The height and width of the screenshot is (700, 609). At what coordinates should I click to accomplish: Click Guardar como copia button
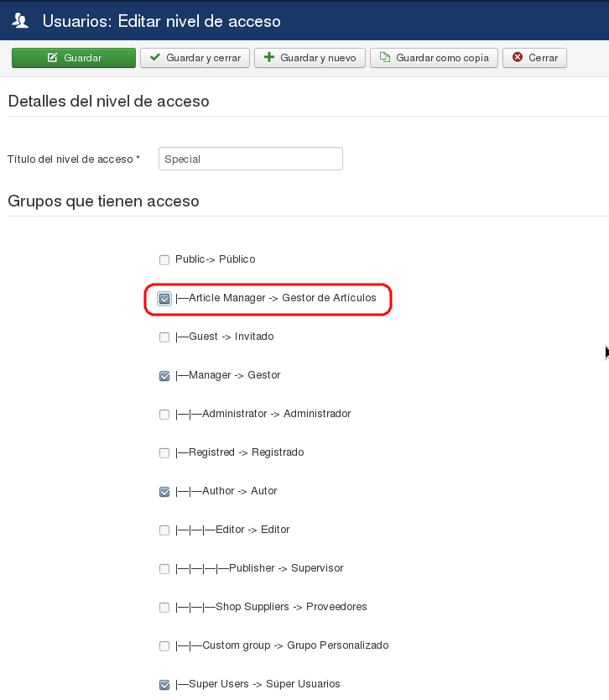434,58
